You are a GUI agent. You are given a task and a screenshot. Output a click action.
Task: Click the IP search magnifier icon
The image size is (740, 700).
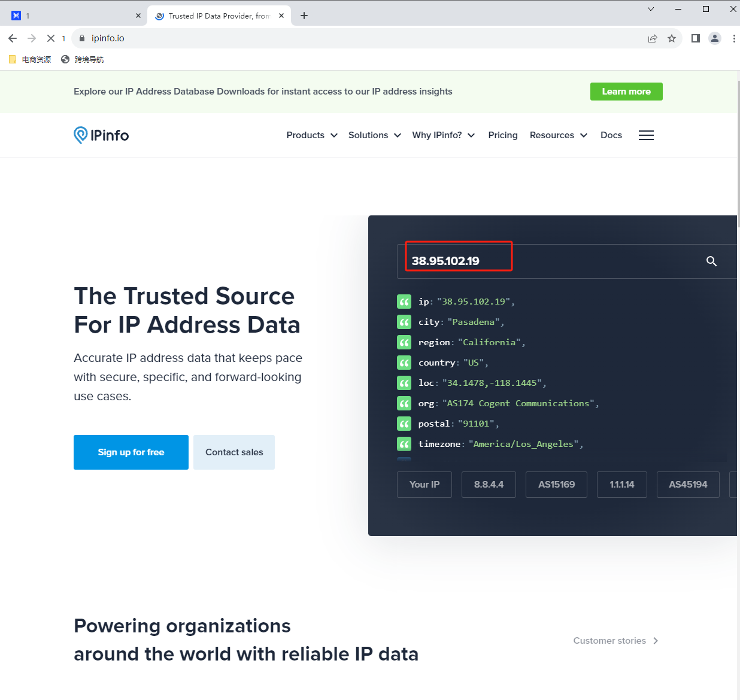pos(711,261)
